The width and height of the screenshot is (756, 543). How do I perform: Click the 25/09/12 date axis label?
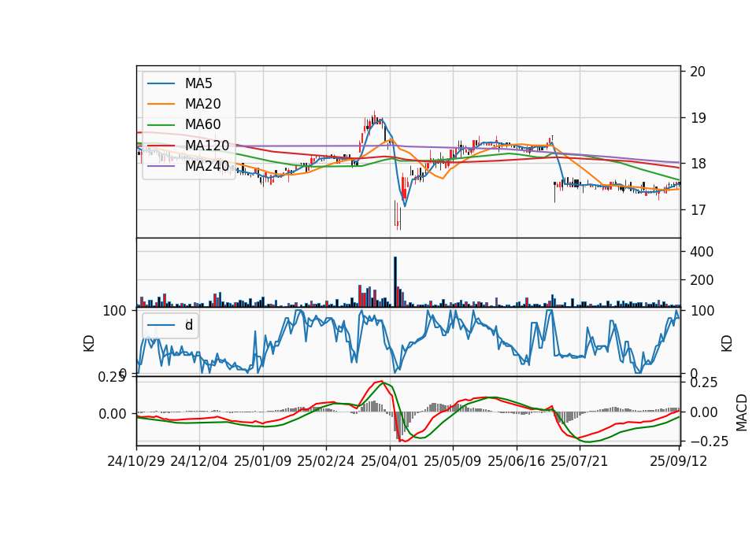click(x=679, y=461)
